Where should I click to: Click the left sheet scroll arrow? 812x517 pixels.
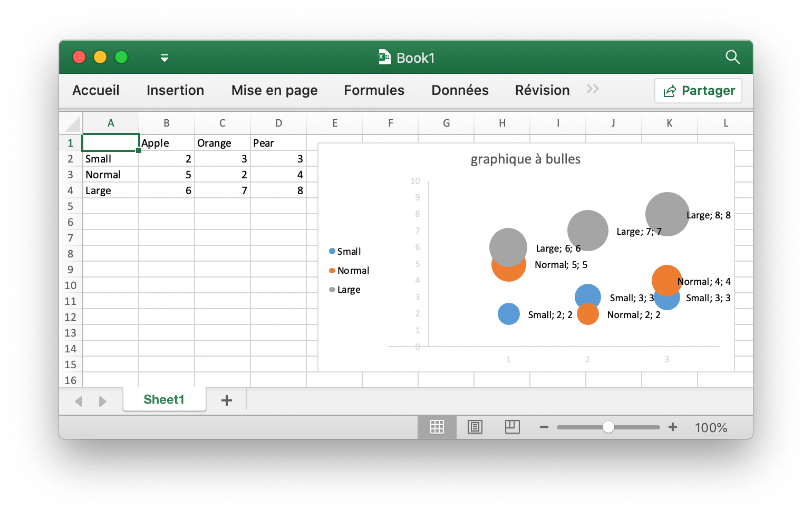point(79,401)
